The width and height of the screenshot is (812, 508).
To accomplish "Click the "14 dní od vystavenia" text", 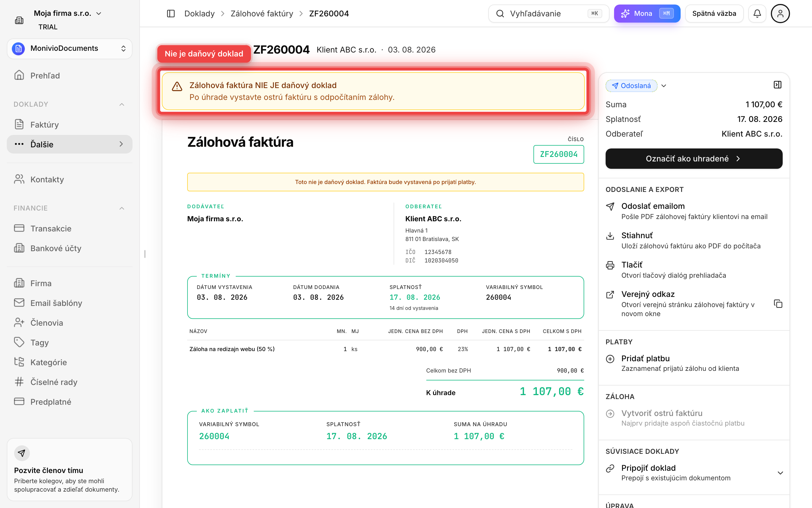I will pos(414,308).
